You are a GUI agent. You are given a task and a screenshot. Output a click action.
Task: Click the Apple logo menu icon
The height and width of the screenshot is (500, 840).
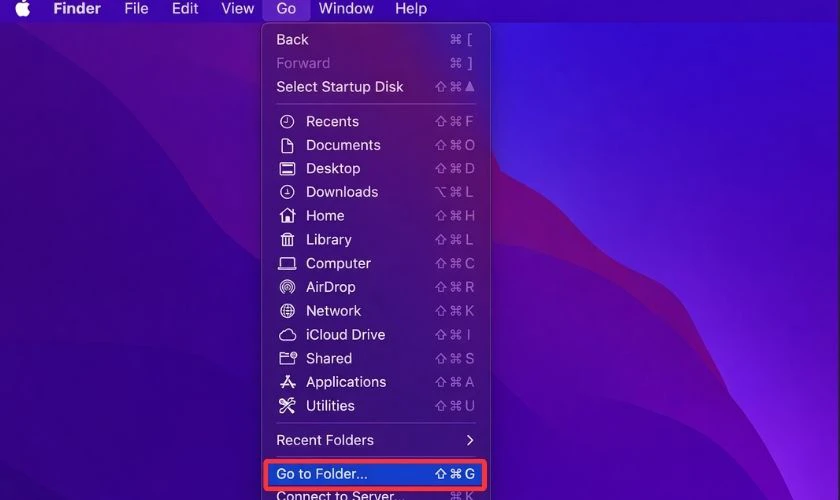22,9
